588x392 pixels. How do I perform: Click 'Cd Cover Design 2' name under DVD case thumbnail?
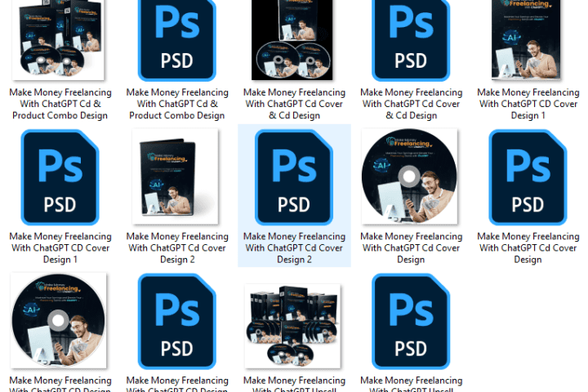(177, 248)
